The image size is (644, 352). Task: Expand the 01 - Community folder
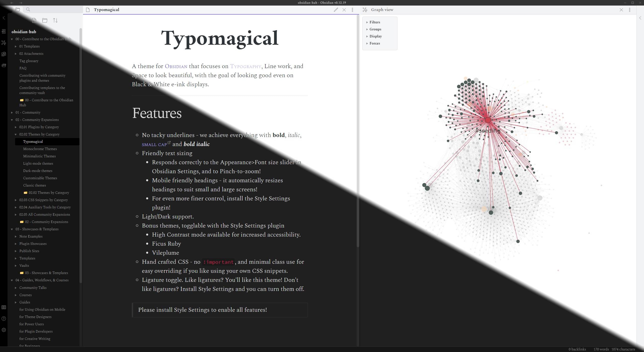(28, 112)
